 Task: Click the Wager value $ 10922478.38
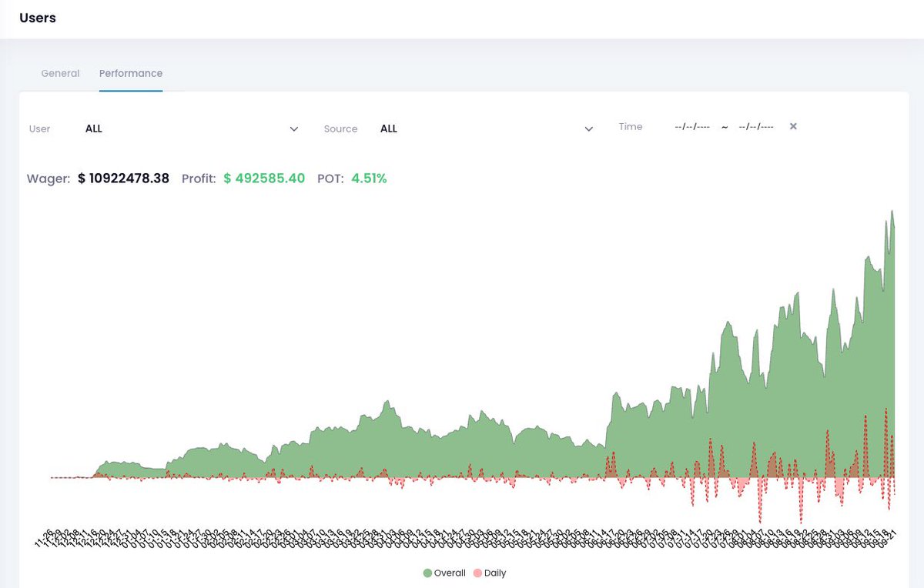point(123,179)
